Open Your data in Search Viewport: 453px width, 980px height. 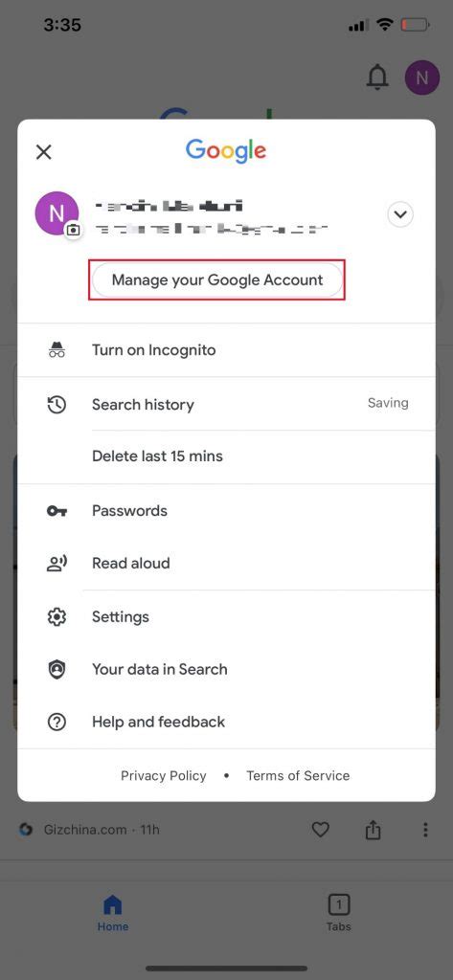[x=226, y=669]
